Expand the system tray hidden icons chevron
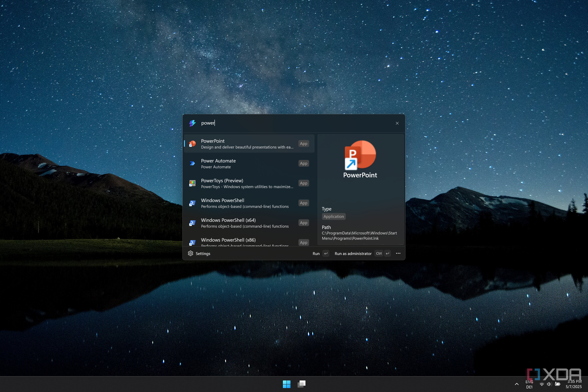Image resolution: width=588 pixels, height=392 pixels. click(x=517, y=384)
